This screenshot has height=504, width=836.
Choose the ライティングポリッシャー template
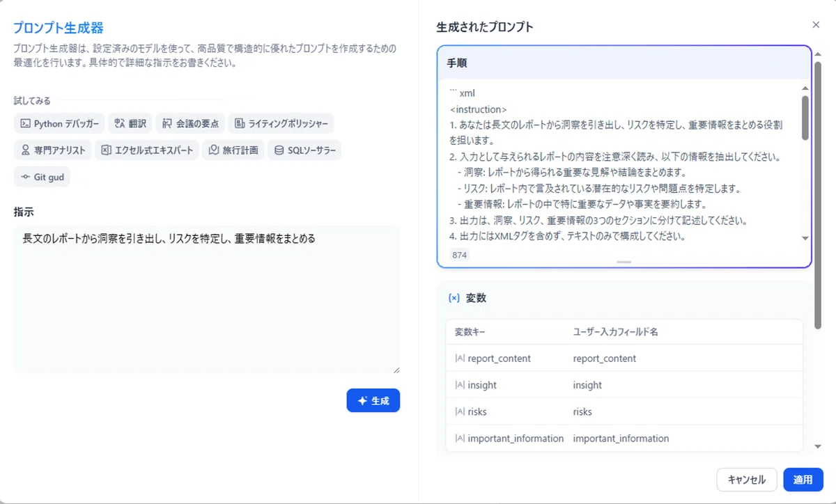coord(281,123)
